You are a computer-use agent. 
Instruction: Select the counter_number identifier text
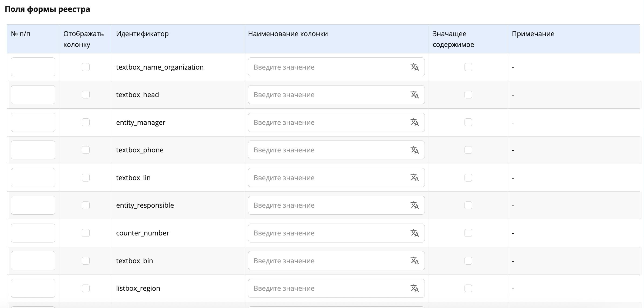[143, 233]
